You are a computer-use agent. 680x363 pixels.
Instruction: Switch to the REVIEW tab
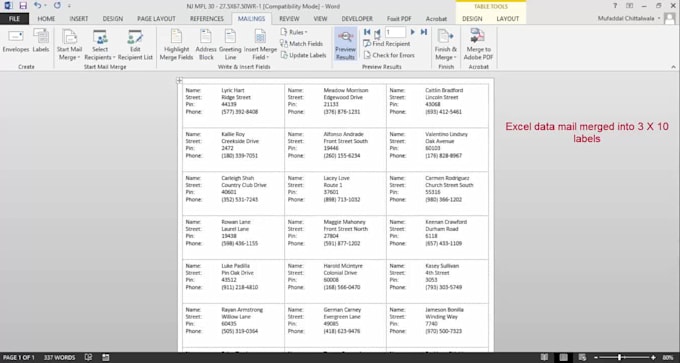pyautogui.click(x=289, y=19)
